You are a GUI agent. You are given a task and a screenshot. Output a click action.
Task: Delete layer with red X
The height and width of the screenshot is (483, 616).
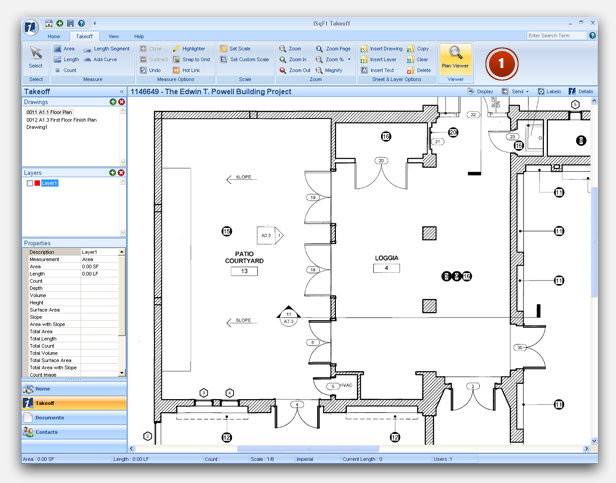[121, 173]
